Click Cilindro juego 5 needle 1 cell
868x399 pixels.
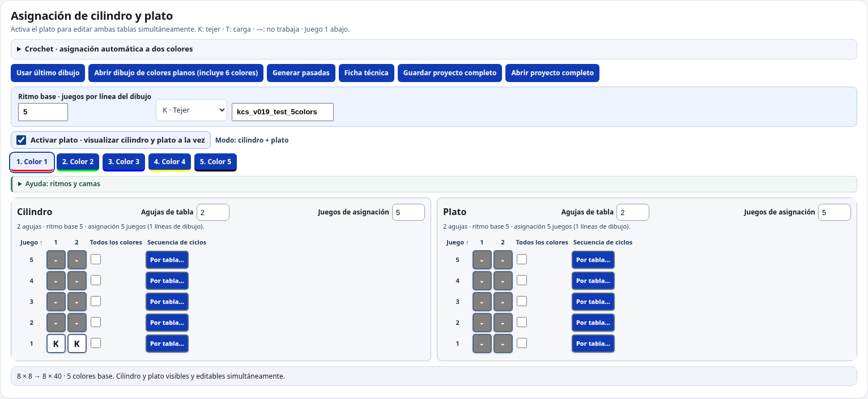[56, 260]
